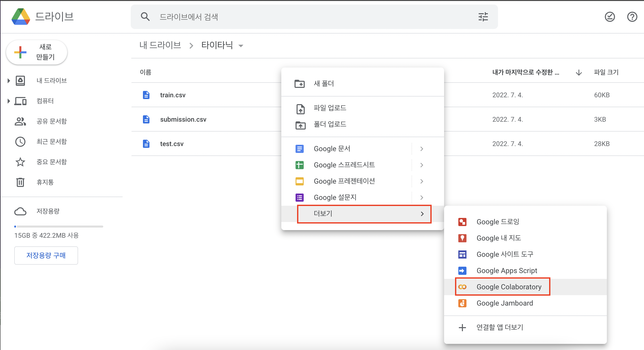Image resolution: width=644 pixels, height=350 pixels.
Task: Open the offline ready status icon
Action: (x=610, y=17)
